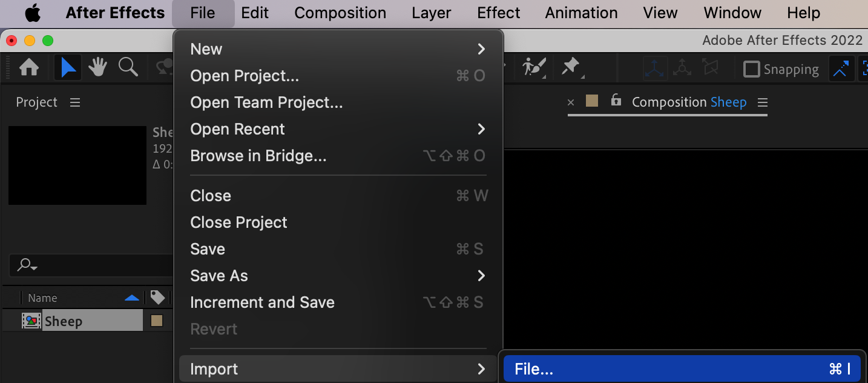The width and height of the screenshot is (868, 383).
Task: Select the Puppet Pin tool
Action: click(571, 67)
